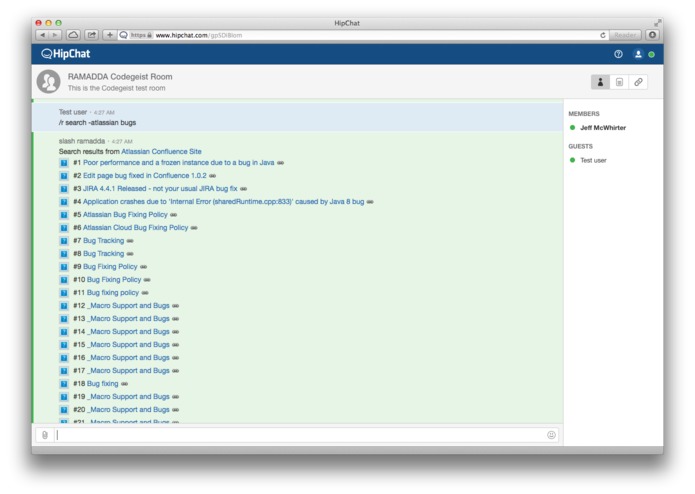The height and width of the screenshot is (494, 695).
Task: Open result #17 _Macro Support and Bugs
Action: click(x=129, y=370)
